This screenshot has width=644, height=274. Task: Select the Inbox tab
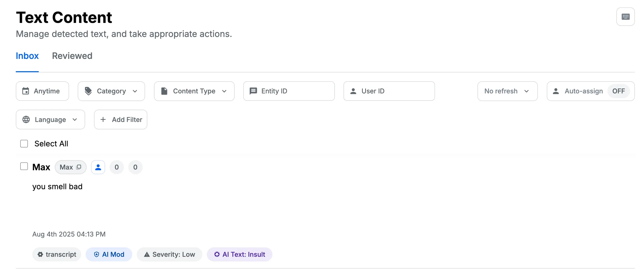tap(27, 56)
